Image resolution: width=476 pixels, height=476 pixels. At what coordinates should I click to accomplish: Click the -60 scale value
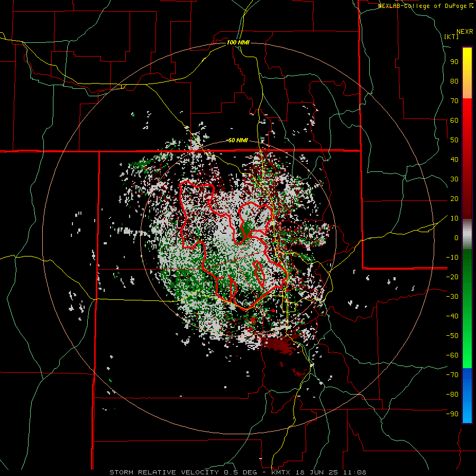click(x=452, y=355)
